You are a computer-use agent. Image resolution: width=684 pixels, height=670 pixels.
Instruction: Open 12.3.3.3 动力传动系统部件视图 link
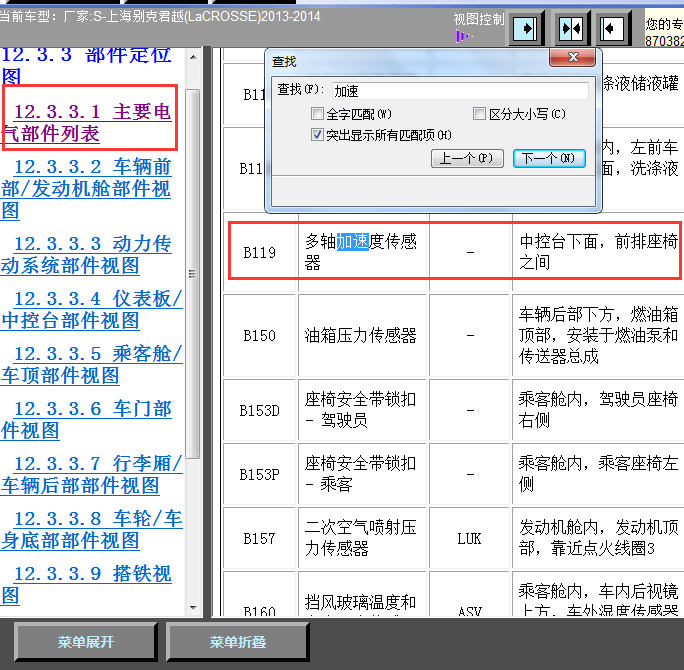pos(86,254)
